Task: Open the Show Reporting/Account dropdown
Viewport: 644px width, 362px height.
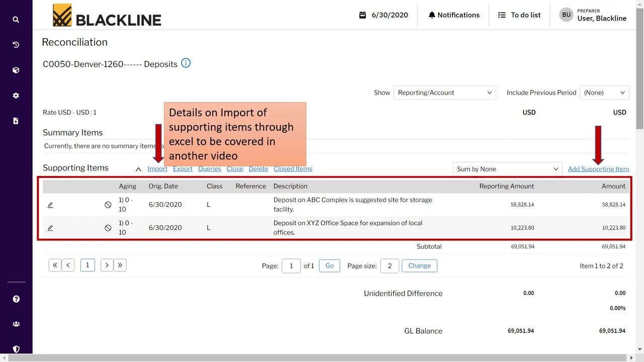Action: pos(445,93)
